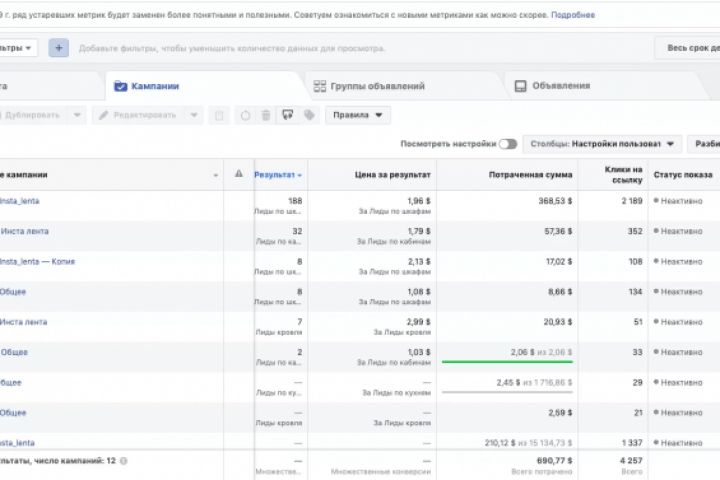The height and width of the screenshot is (480, 720).
Task: Expand the arrow next to Дублировать
Action: [x=77, y=115]
